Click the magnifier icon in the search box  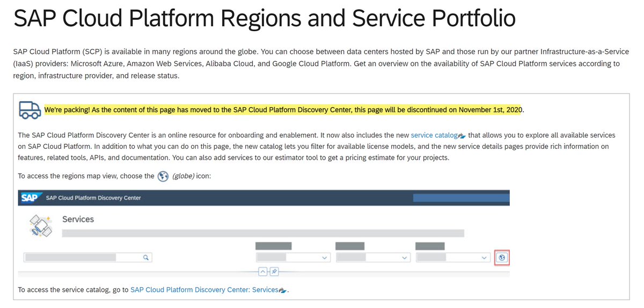point(145,257)
